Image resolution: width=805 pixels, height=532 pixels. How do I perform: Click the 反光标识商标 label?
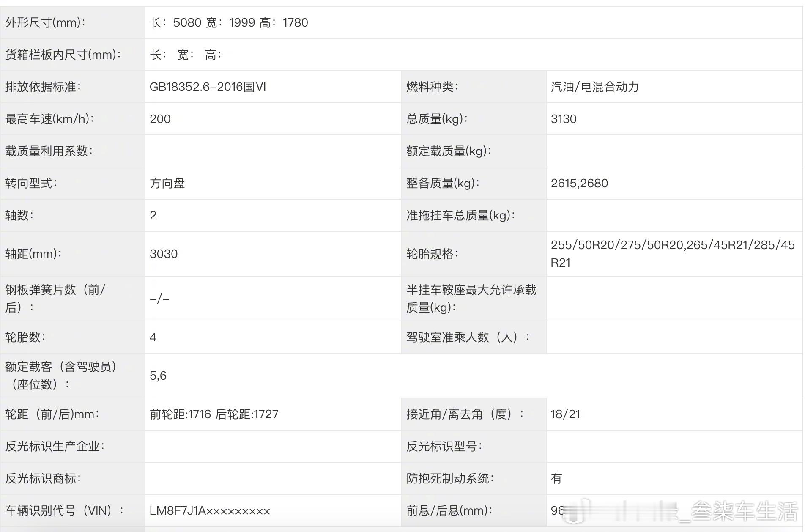(43, 478)
